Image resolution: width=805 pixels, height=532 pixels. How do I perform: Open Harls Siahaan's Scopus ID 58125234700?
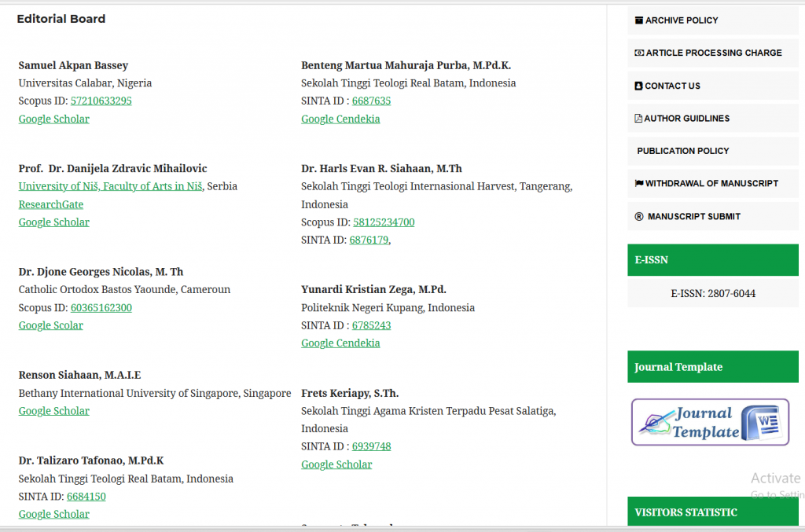[x=384, y=222]
